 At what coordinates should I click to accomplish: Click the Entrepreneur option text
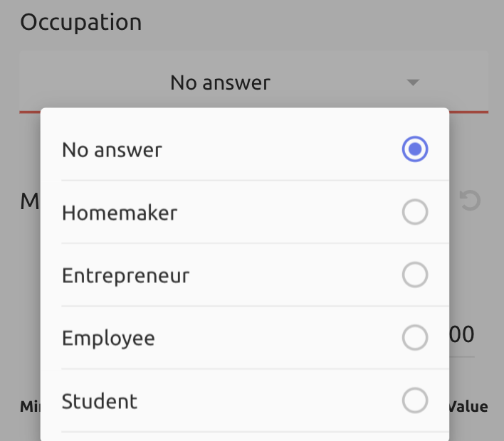tap(125, 275)
